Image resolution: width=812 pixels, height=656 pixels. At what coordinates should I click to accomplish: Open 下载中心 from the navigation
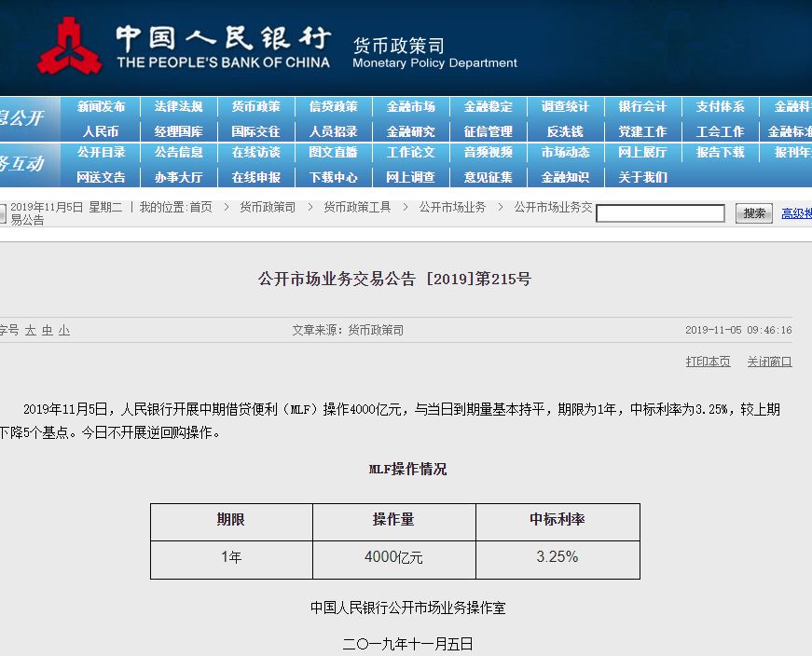[333, 177]
